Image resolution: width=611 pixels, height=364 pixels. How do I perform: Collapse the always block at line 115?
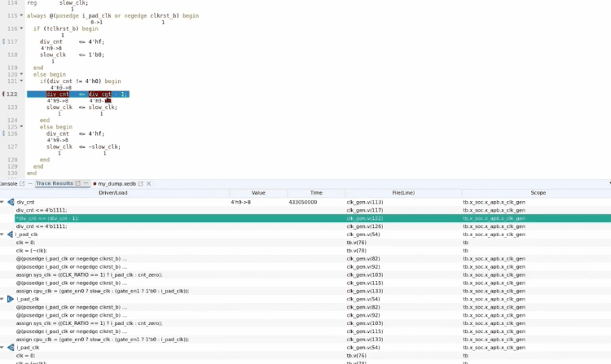point(21,15)
